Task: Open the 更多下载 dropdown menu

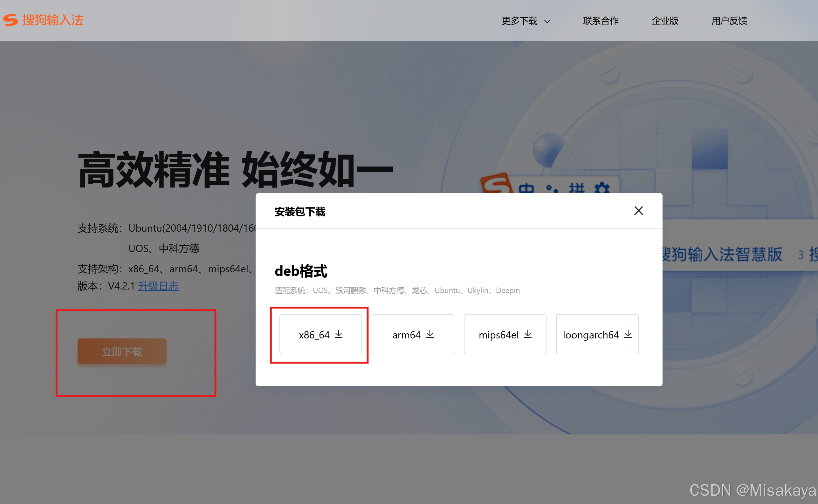Action: 526,21
